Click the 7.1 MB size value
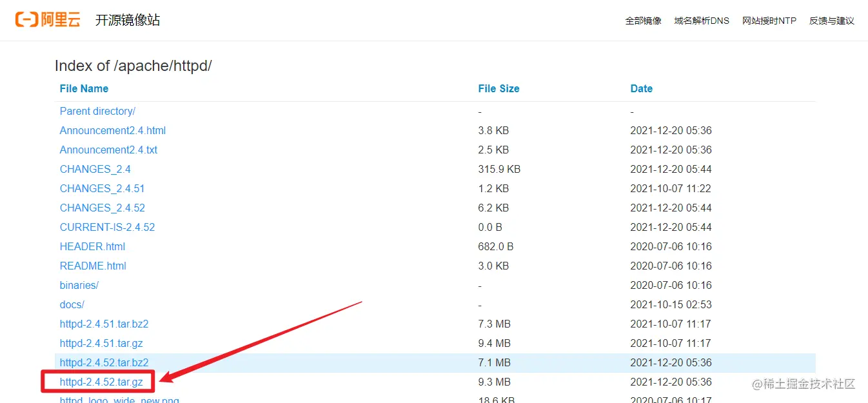The height and width of the screenshot is (403, 868). point(494,362)
